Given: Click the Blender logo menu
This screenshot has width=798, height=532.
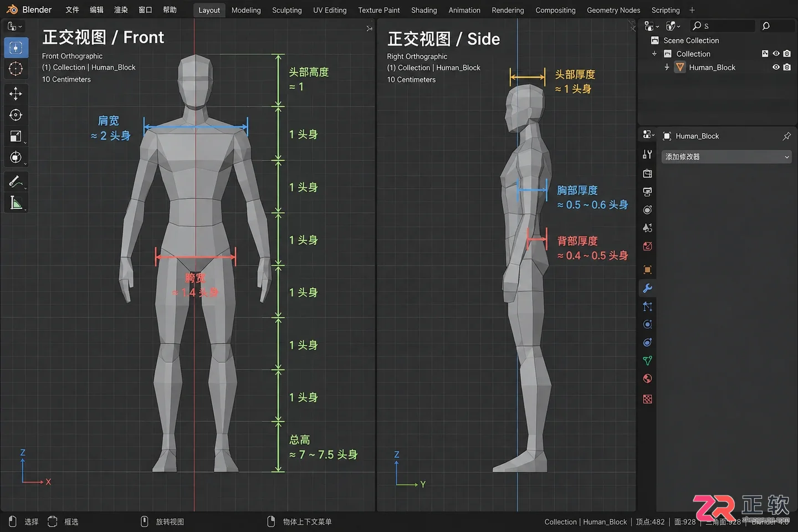Looking at the screenshot, I should point(12,10).
